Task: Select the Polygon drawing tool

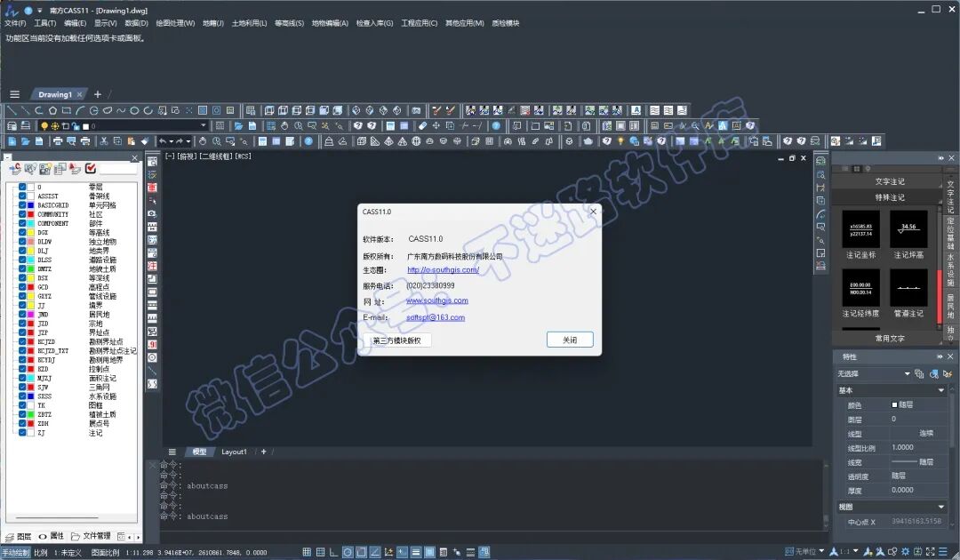Action: [52, 111]
